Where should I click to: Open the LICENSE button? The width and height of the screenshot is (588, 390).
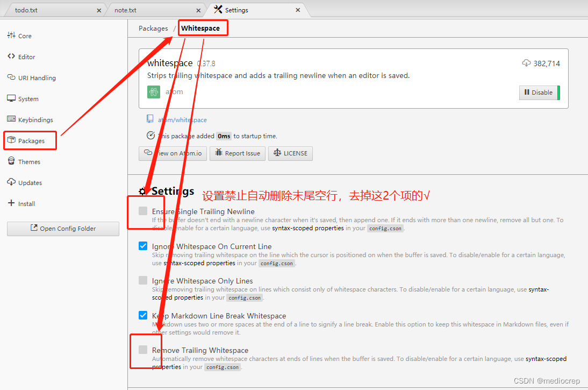click(290, 153)
